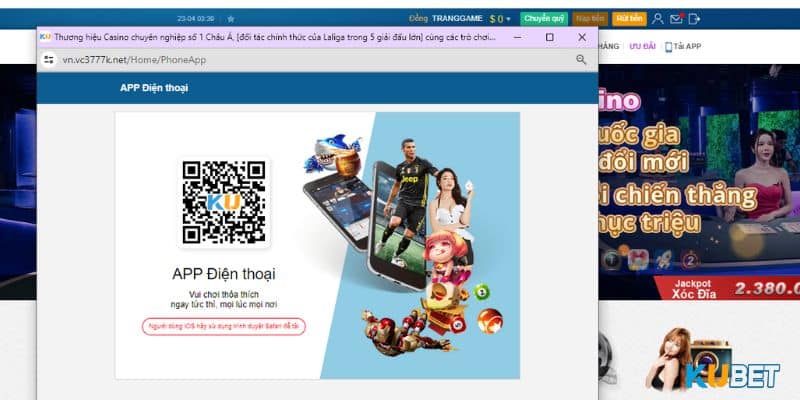Open the mail inbox envelope icon

tap(677, 19)
